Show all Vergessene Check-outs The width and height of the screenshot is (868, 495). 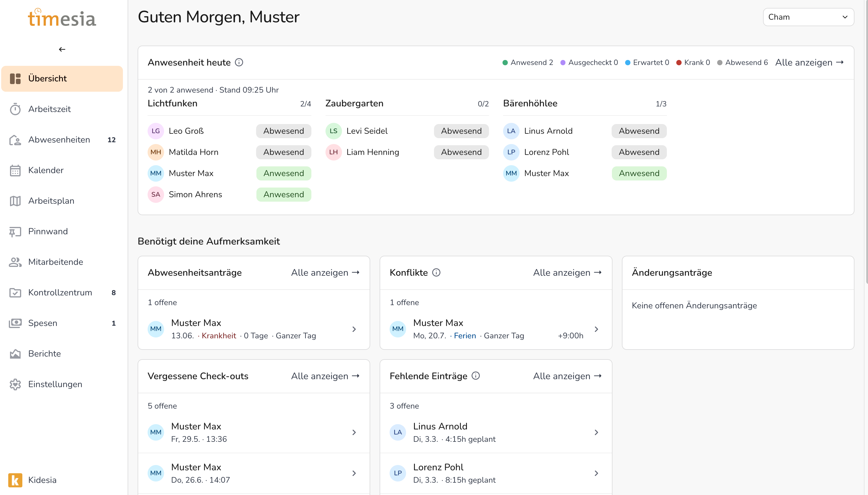pyautogui.click(x=325, y=376)
